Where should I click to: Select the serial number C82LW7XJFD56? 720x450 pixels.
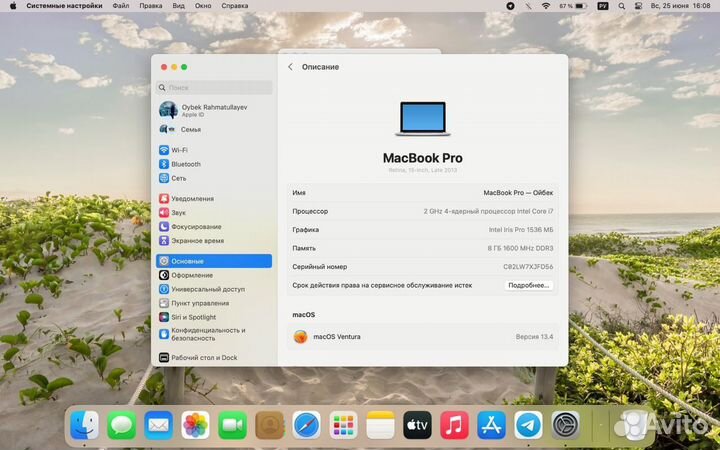(x=528, y=267)
